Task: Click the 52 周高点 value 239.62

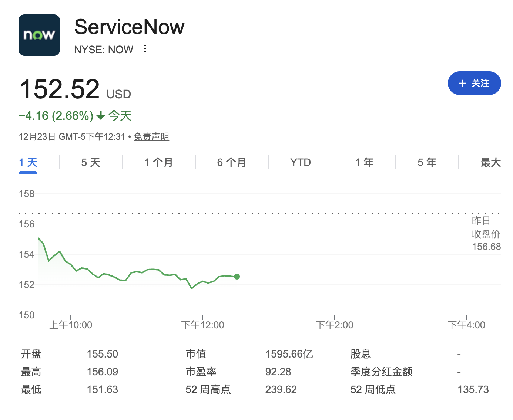Action: 281,390
